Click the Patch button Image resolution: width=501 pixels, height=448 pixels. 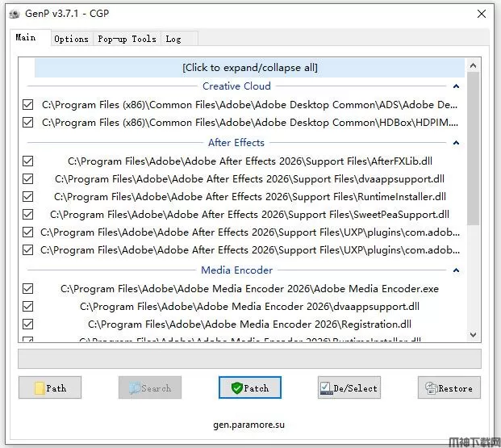click(x=250, y=387)
